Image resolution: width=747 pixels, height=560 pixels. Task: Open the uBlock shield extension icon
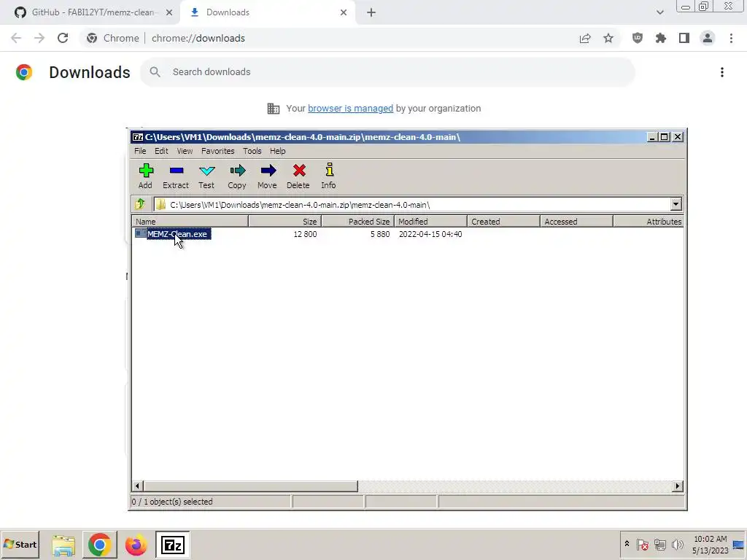click(638, 38)
